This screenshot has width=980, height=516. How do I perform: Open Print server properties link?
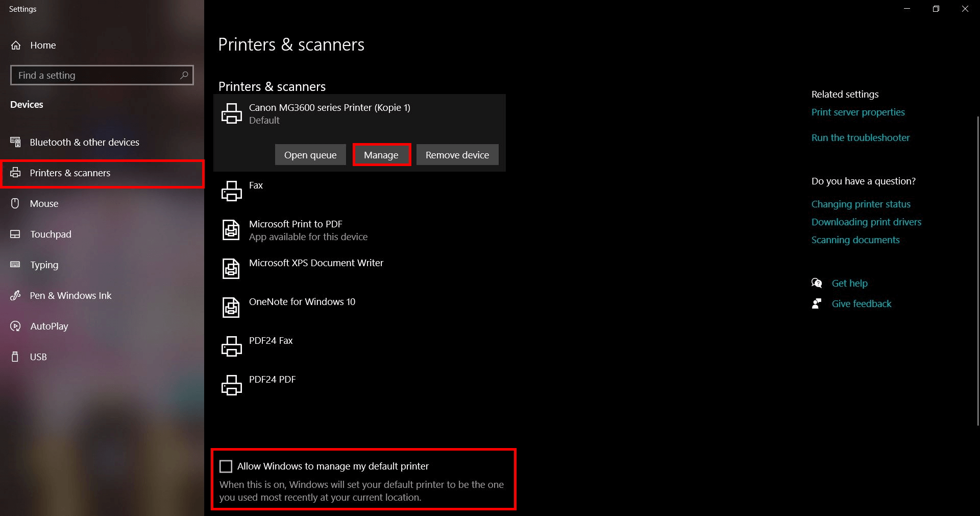(x=857, y=112)
